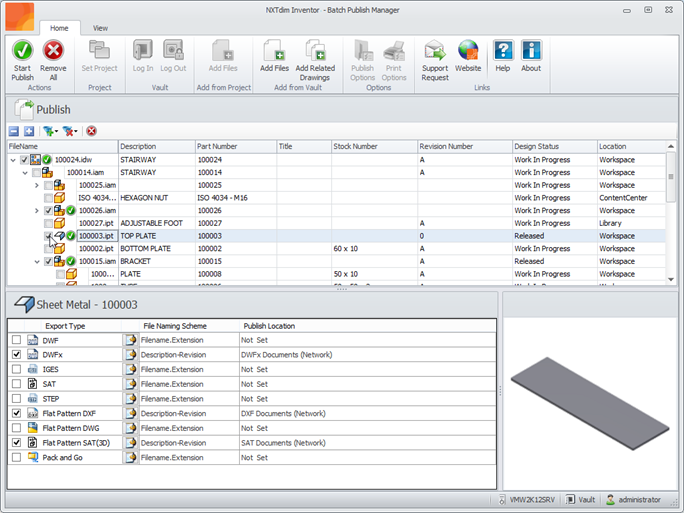Expand the 100026.iam tree node
The image size is (684, 513).
pos(37,211)
